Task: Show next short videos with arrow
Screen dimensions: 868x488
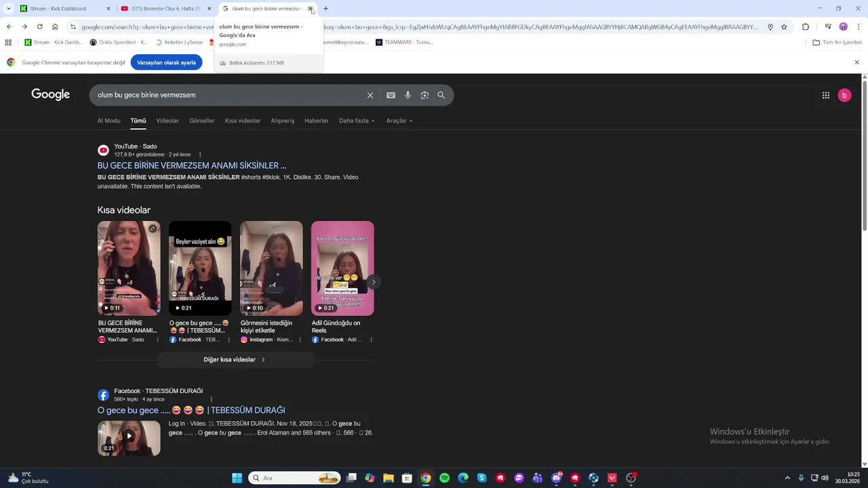Action: click(x=373, y=281)
